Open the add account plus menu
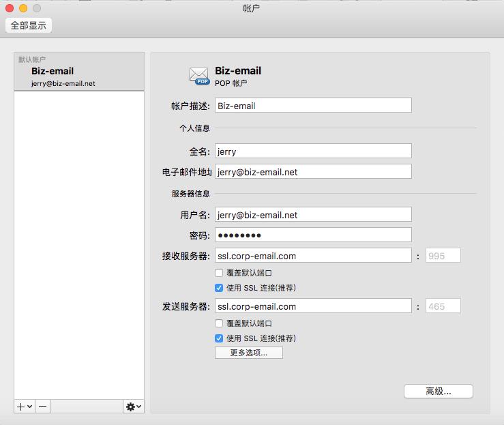The height and width of the screenshot is (425, 504). 24,407
